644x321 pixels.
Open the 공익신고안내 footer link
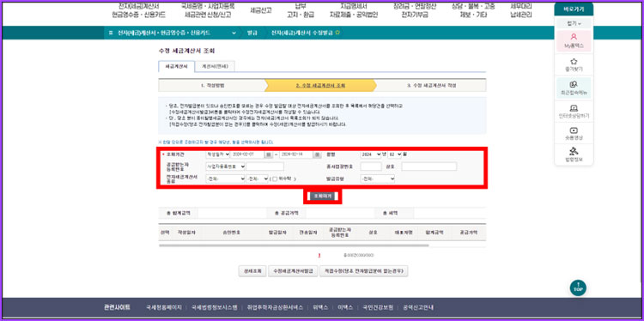click(418, 307)
